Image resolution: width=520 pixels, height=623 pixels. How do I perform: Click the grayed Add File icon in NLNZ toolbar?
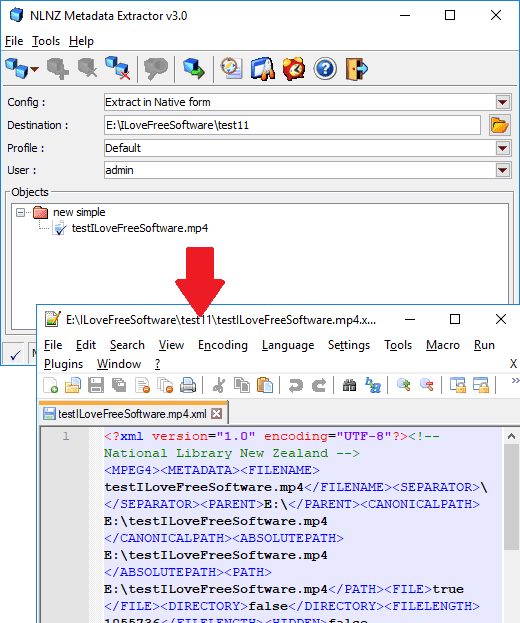click(x=58, y=69)
